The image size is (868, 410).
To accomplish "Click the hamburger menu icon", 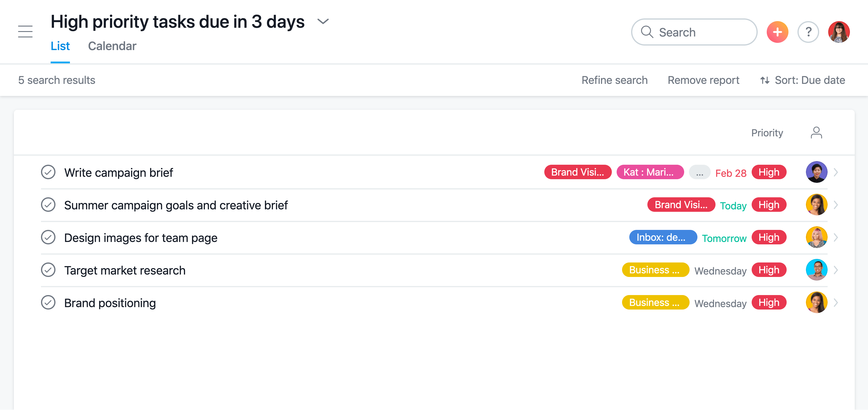I will tap(25, 32).
